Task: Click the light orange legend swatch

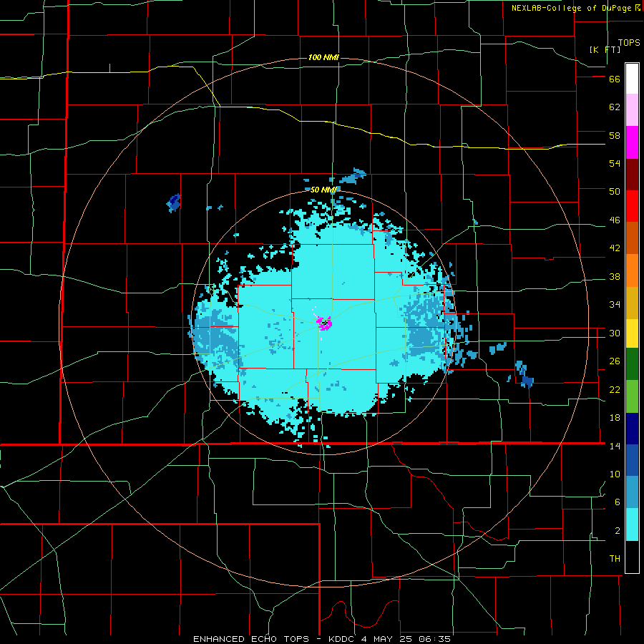Action: click(x=632, y=270)
